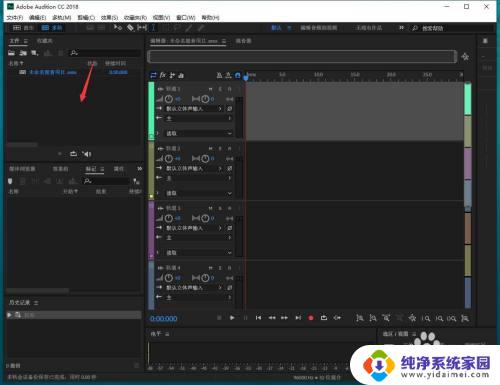Arm track 1 for record with R button
This screenshot has height=385, width=500.
tap(229, 89)
